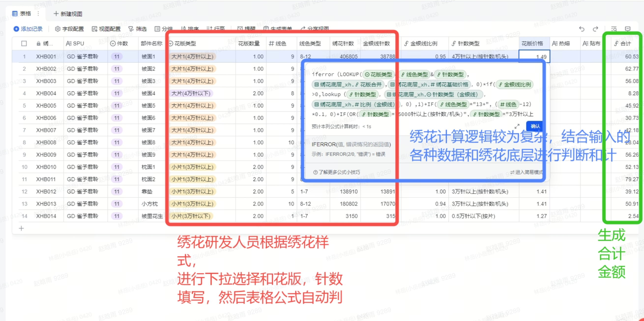
Task: Click 新建视图 to add view
Action: (68, 14)
